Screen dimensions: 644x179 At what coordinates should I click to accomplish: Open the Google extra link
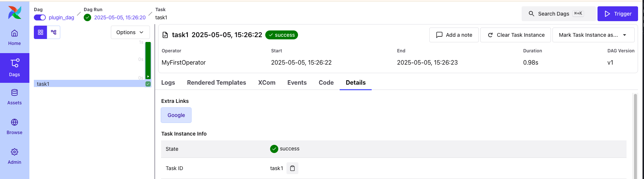(176, 115)
